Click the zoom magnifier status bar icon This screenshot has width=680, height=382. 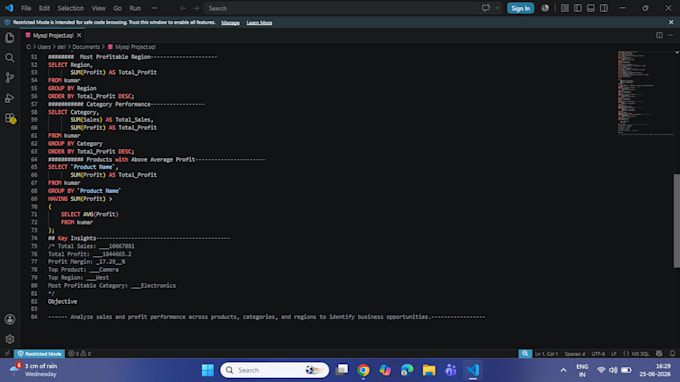coord(525,354)
